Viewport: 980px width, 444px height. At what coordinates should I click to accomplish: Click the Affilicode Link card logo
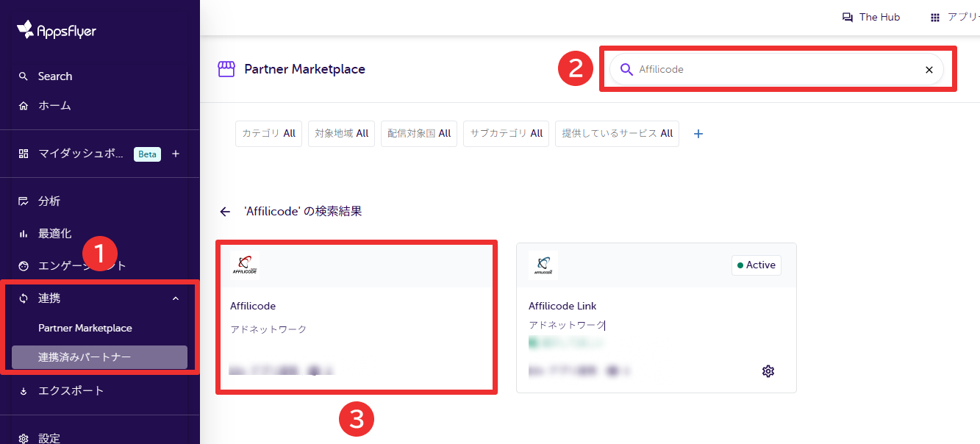tap(543, 265)
